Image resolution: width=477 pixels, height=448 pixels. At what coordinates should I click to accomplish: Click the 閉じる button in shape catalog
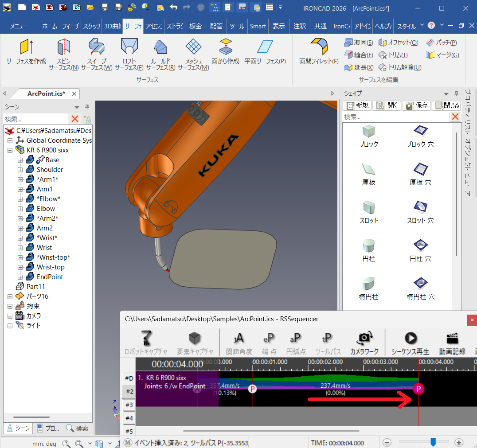click(447, 105)
